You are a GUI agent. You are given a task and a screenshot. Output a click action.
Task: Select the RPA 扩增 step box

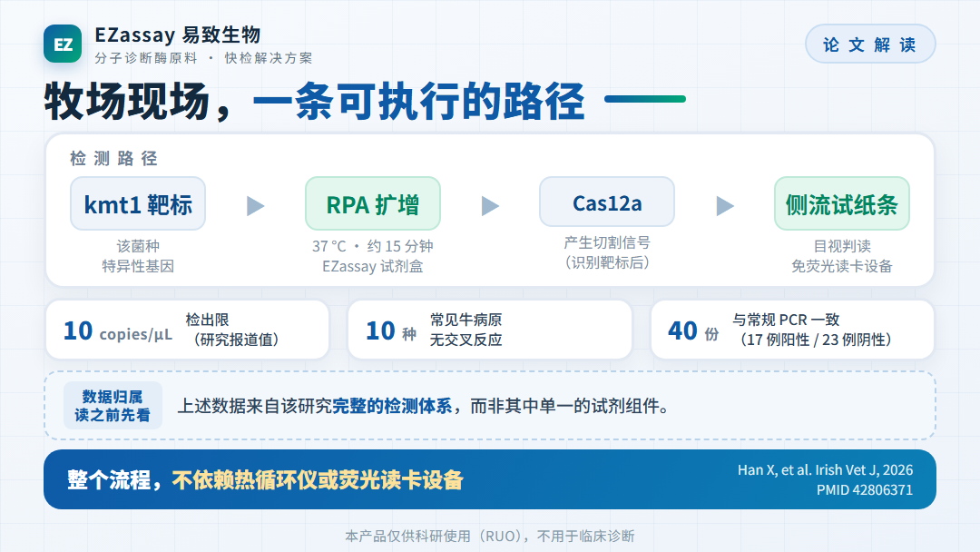tap(373, 203)
